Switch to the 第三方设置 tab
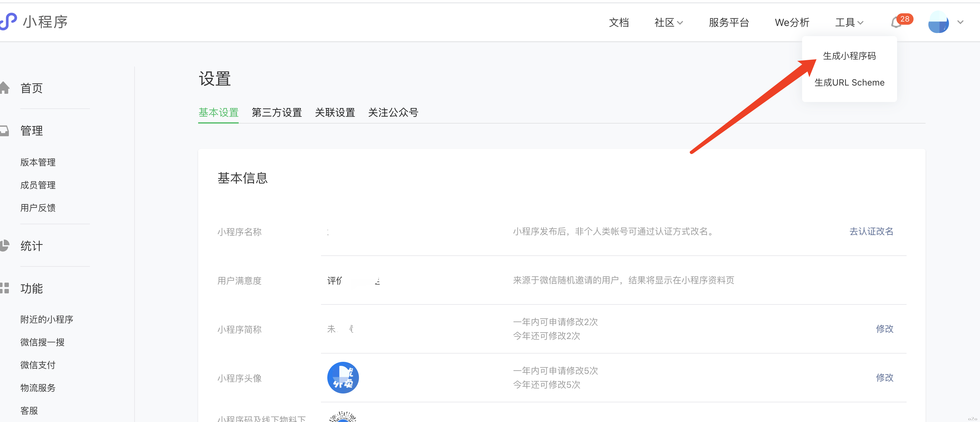This screenshot has height=422, width=980. tap(277, 112)
